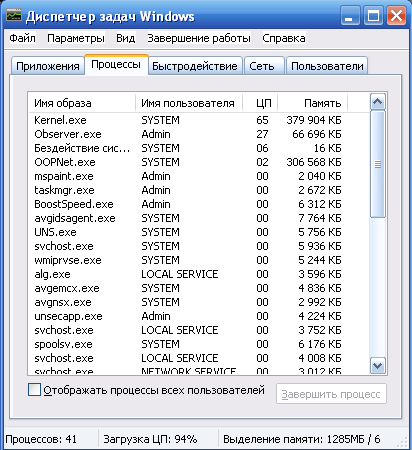Select the Бездействие сис... process row

click(x=199, y=148)
